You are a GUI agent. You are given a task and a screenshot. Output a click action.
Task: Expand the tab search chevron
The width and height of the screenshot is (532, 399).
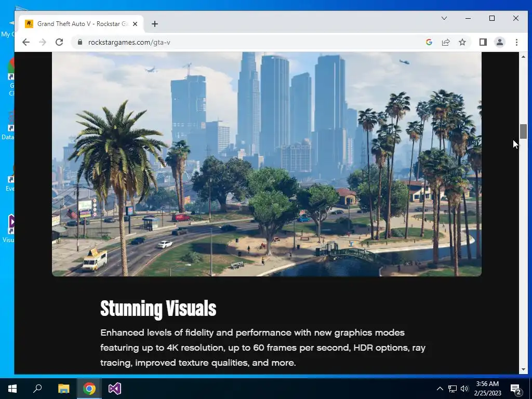(444, 18)
